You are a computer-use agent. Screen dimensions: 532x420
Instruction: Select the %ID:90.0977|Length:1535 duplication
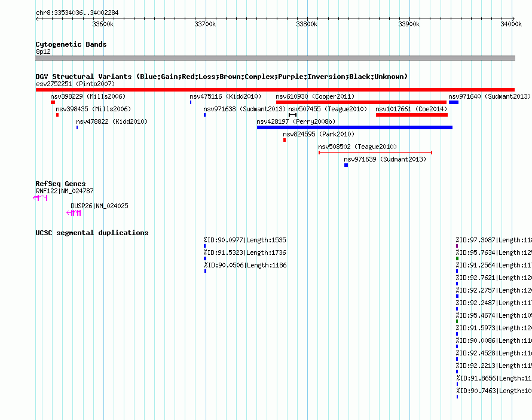click(x=245, y=240)
